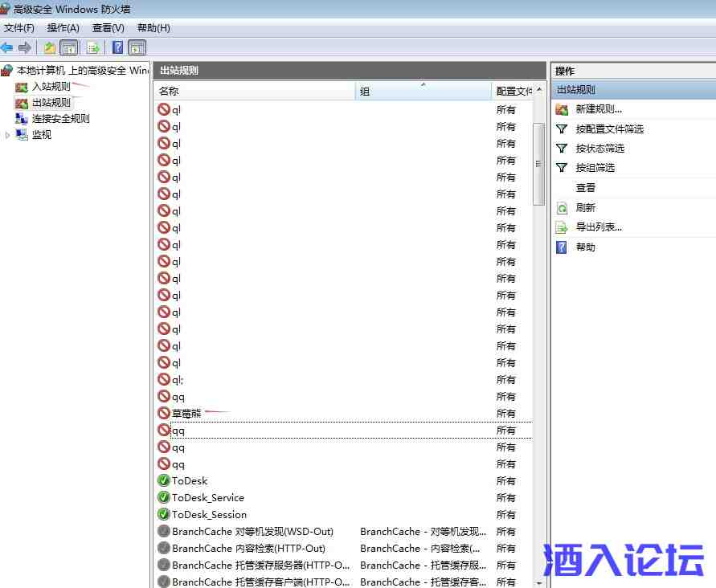Expand the 监视 tree node

pyautogui.click(x=7, y=135)
